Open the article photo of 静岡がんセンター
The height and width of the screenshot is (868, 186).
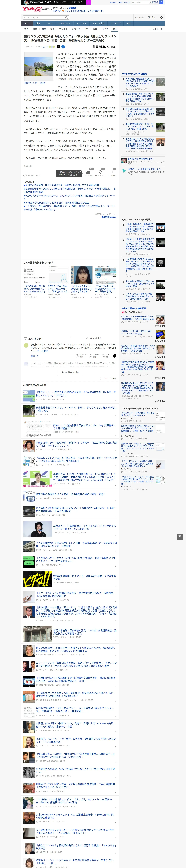pyautogui.click(x=39, y=66)
